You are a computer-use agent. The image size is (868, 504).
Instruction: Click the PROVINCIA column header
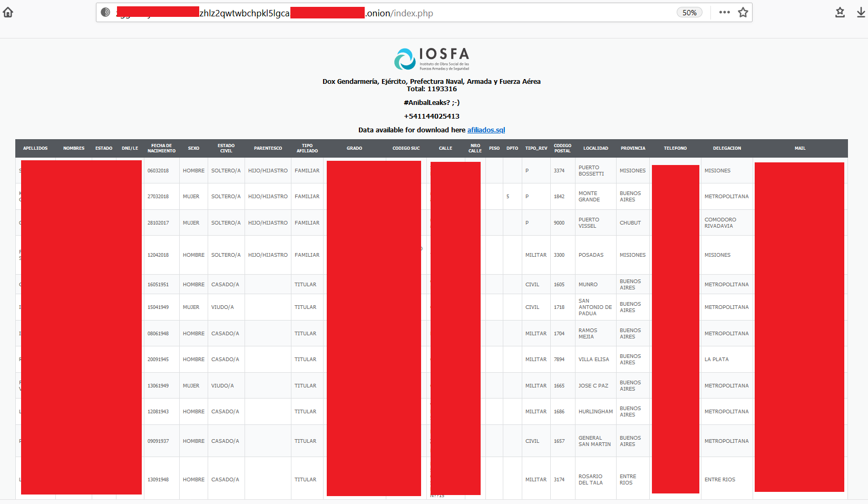(x=633, y=148)
